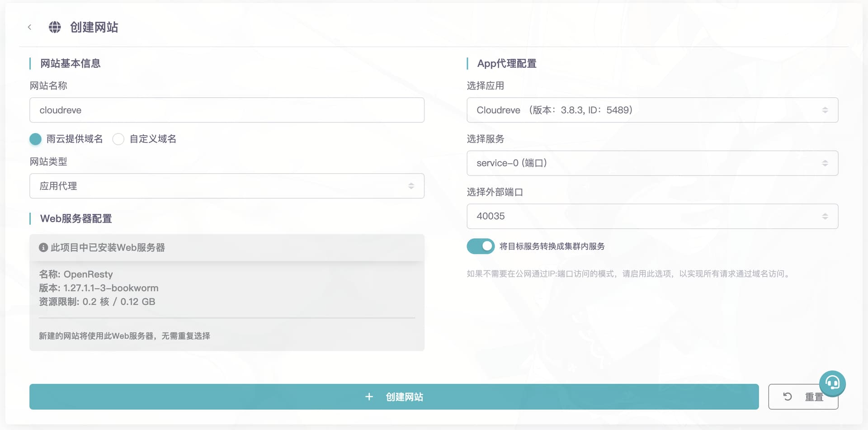Click the 重置 reset button

point(803,397)
